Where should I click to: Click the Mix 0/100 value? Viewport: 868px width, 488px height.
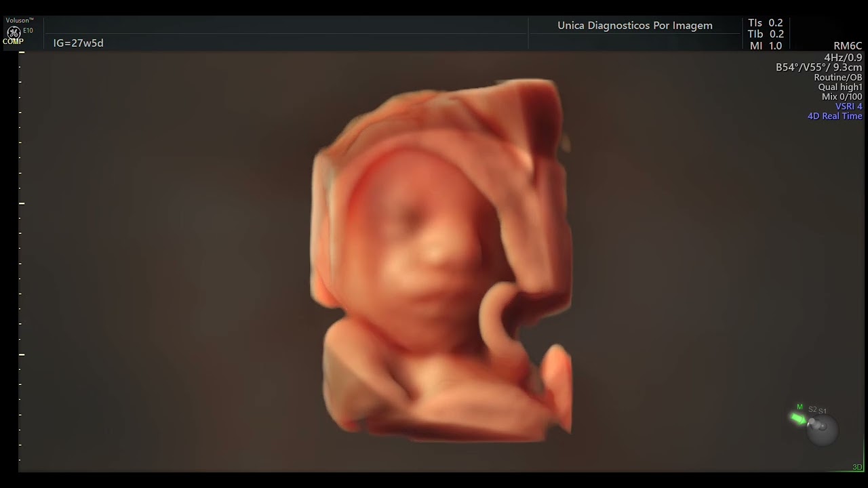click(x=842, y=96)
